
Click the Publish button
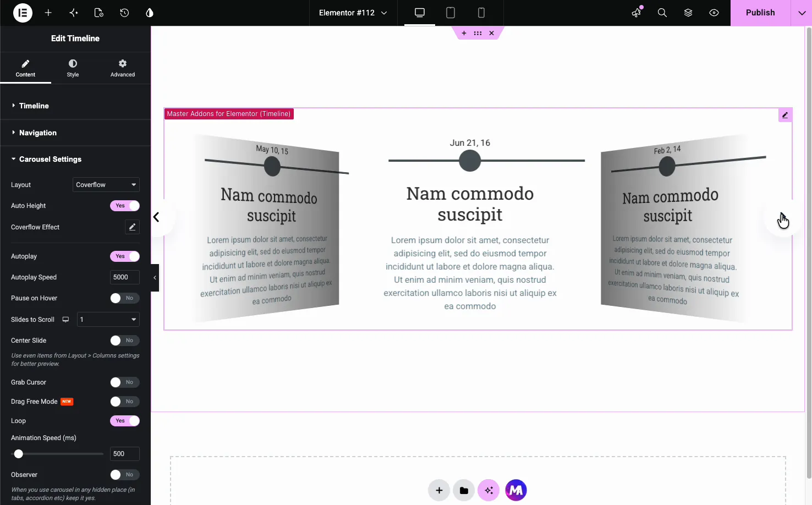point(760,13)
